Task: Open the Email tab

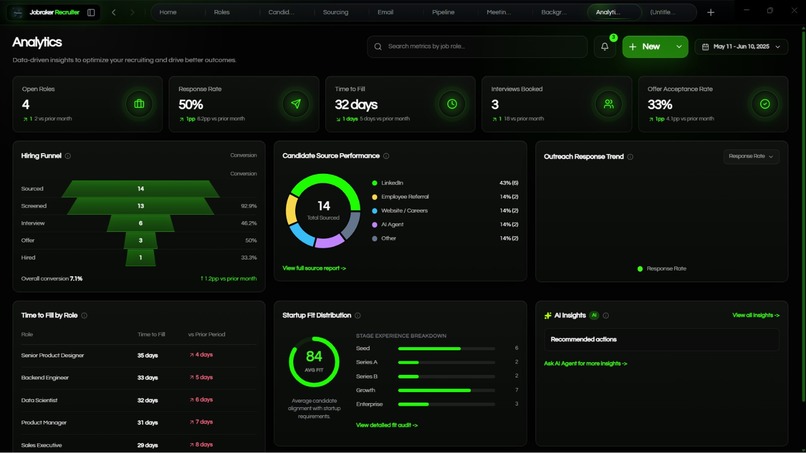Action: tap(386, 12)
